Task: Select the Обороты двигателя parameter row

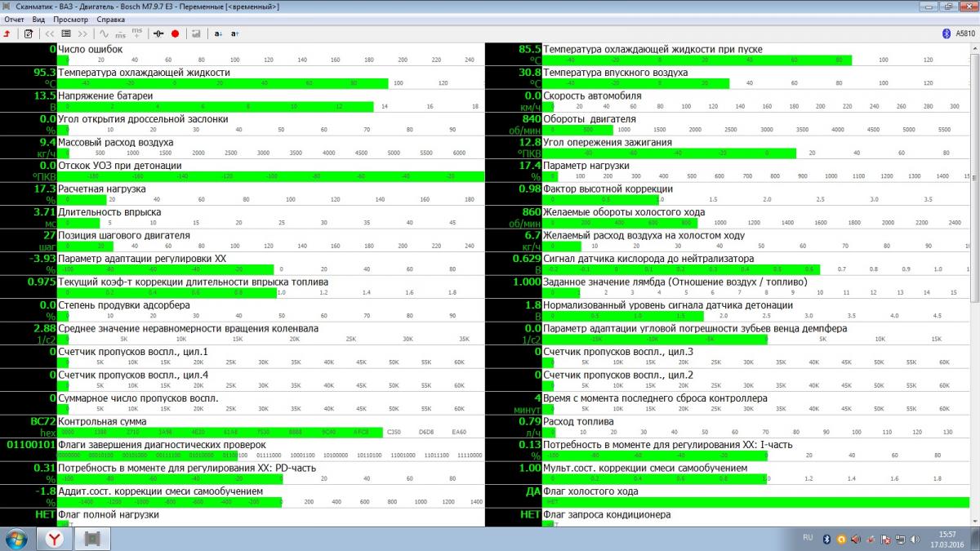Action: (589, 119)
